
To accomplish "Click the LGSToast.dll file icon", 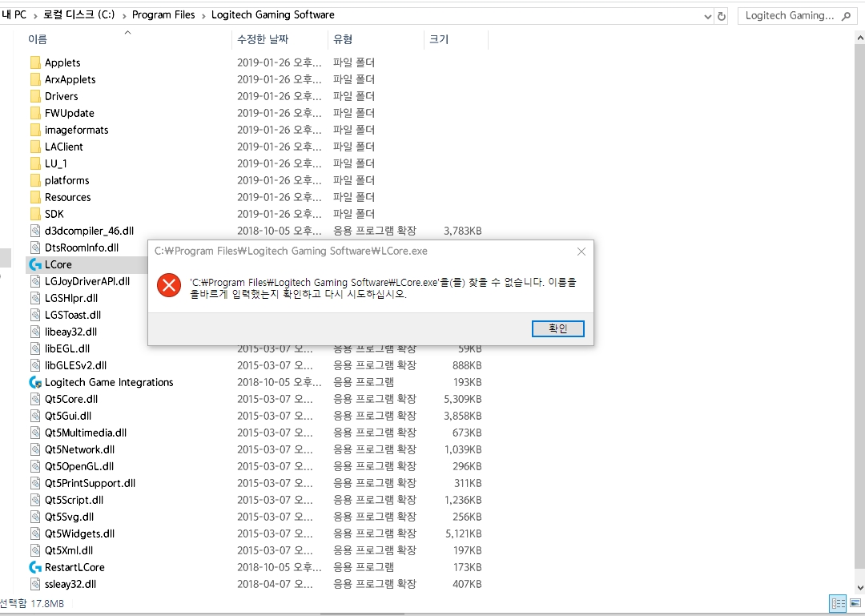I will pos(34,315).
